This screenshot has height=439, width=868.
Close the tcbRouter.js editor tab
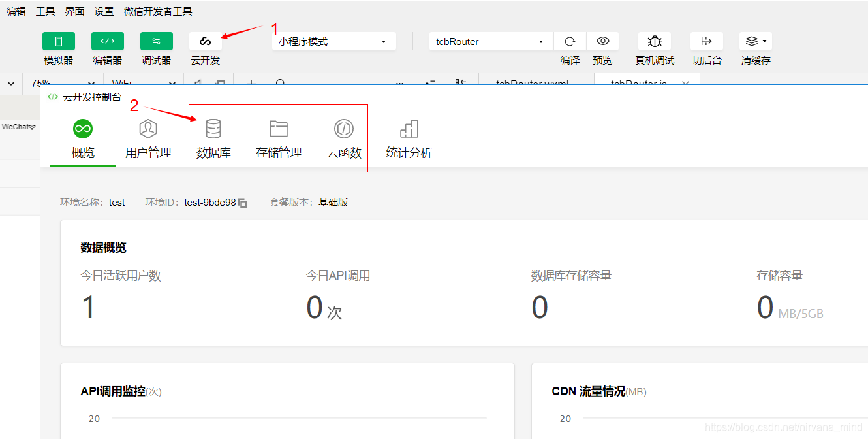[685, 83]
